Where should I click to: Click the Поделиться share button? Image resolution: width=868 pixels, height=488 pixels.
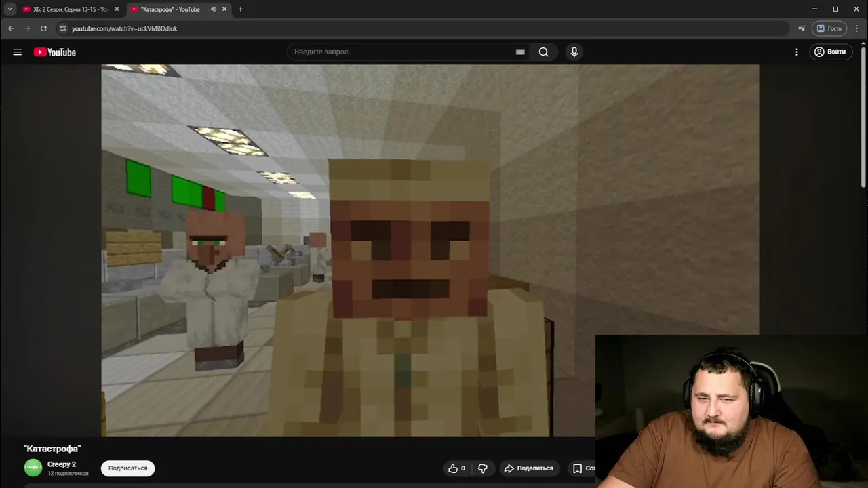pos(528,468)
